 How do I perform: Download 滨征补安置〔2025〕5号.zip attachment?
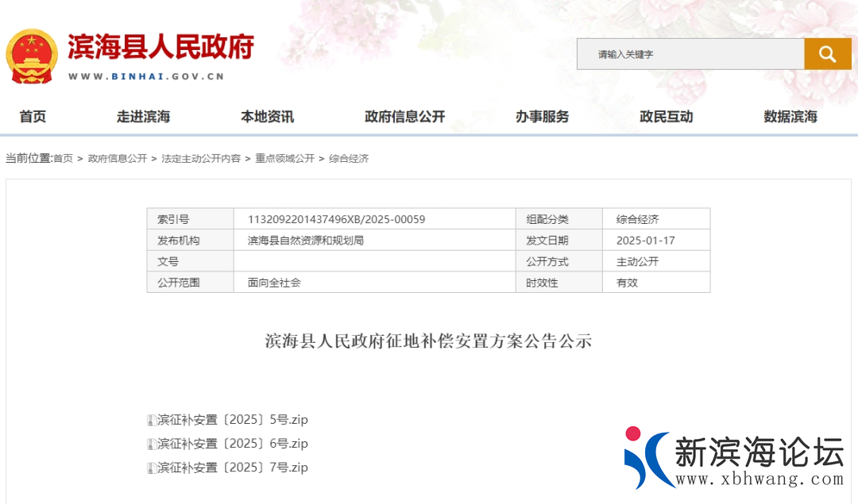click(233, 420)
